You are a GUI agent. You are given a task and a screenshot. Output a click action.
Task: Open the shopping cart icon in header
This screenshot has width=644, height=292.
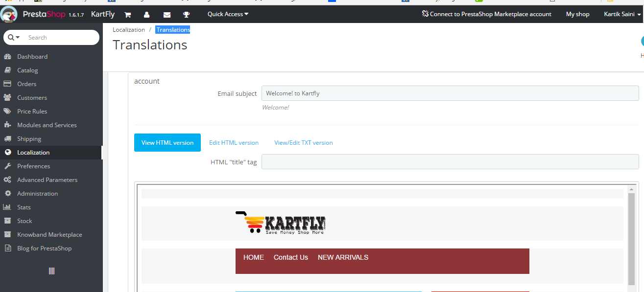[x=127, y=15]
